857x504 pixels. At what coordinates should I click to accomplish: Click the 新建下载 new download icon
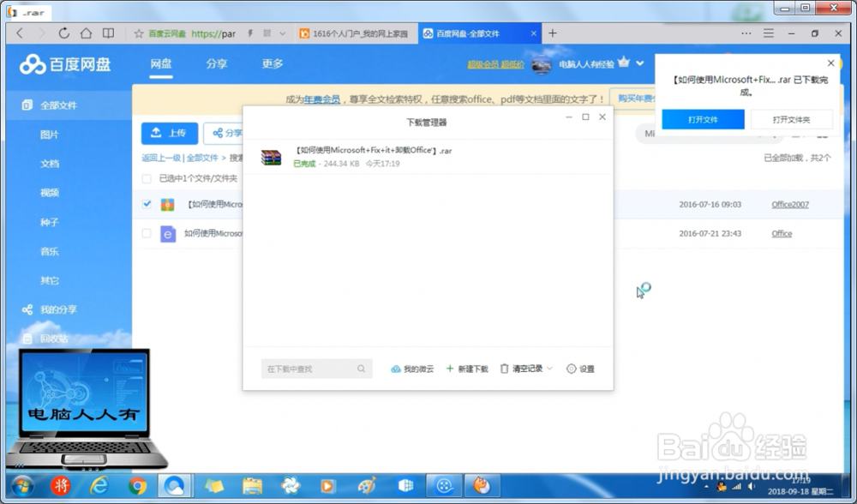[452, 369]
